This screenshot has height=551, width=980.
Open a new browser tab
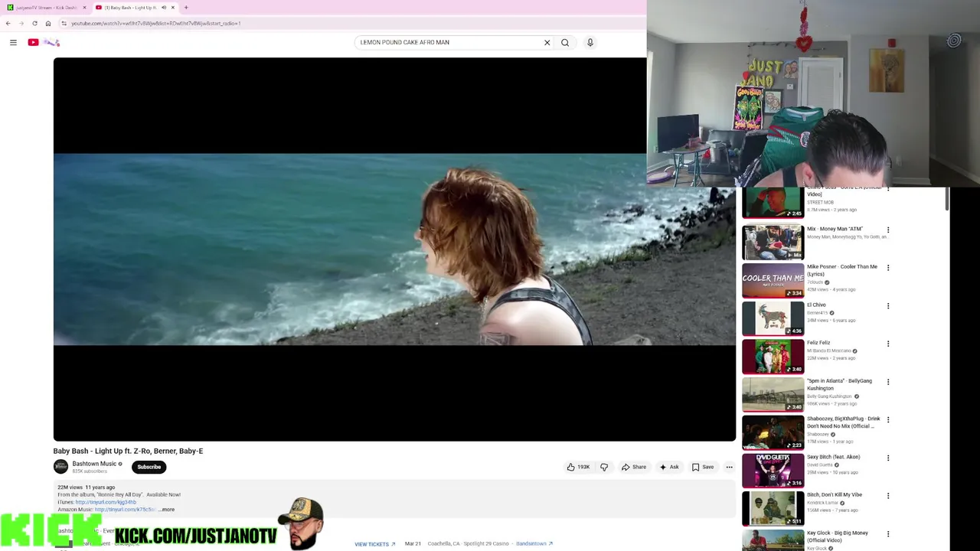[186, 8]
